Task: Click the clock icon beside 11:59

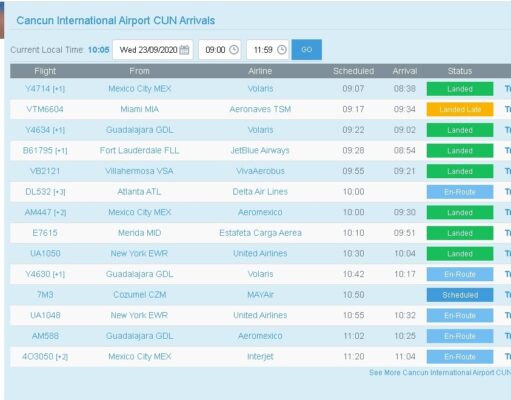Action: tap(282, 50)
